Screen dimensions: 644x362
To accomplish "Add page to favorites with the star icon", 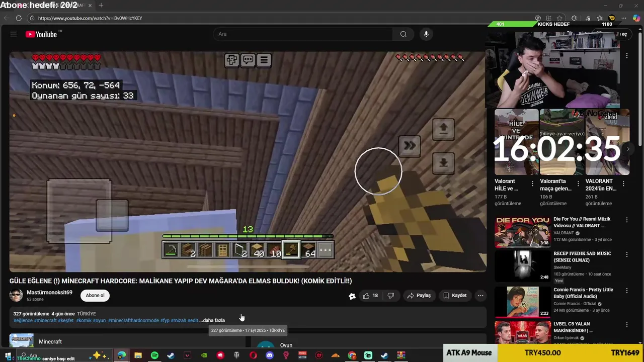I will pos(559,18).
